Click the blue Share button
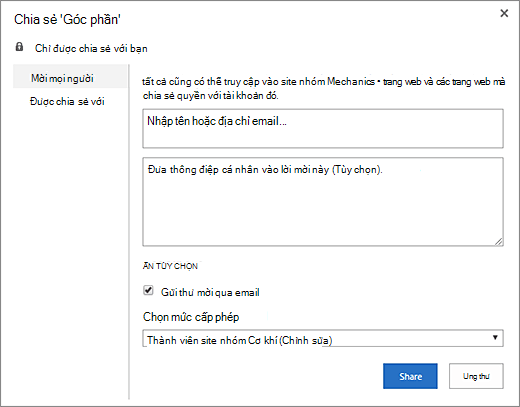The height and width of the screenshot is (407, 520). tap(410, 376)
